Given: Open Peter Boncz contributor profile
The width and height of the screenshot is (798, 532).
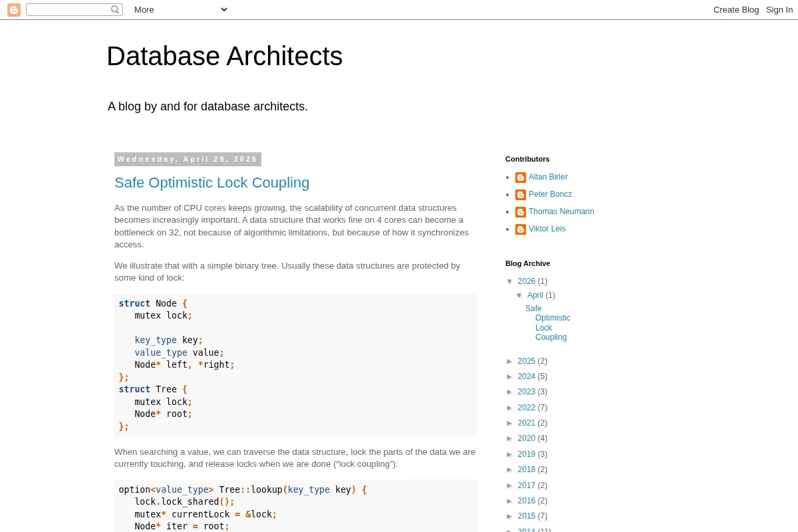Looking at the screenshot, I should point(550,194).
